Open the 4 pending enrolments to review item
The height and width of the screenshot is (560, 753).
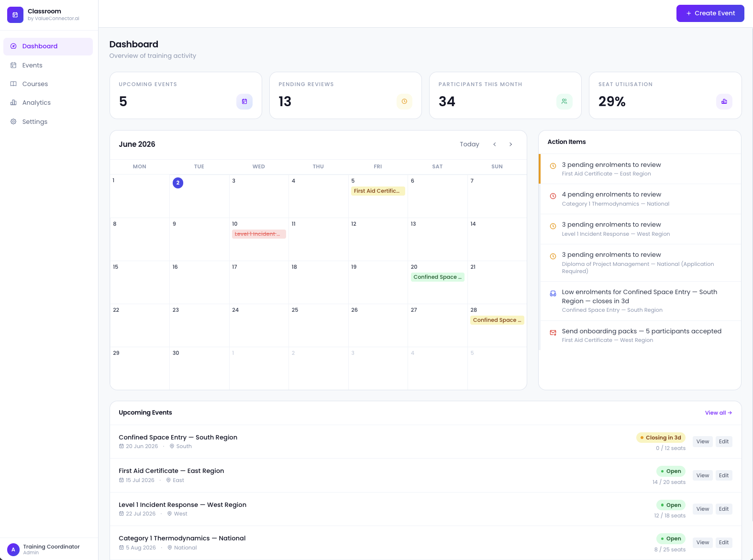[x=640, y=199]
